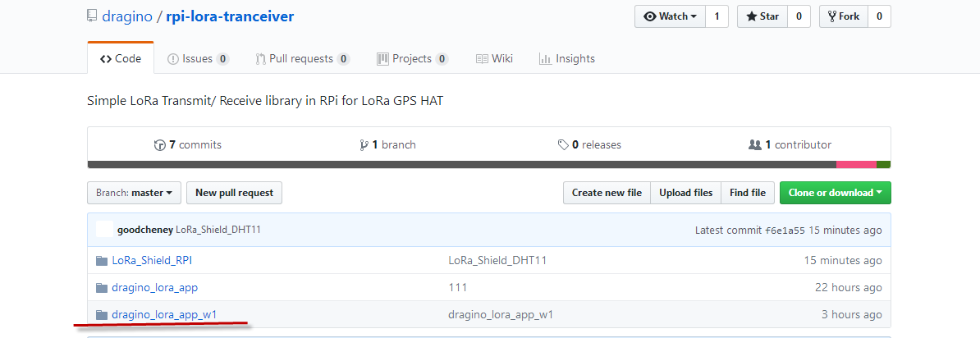Click the '3 hours ago' timestamp
Viewport: 980px width, 338px height.
(x=852, y=314)
